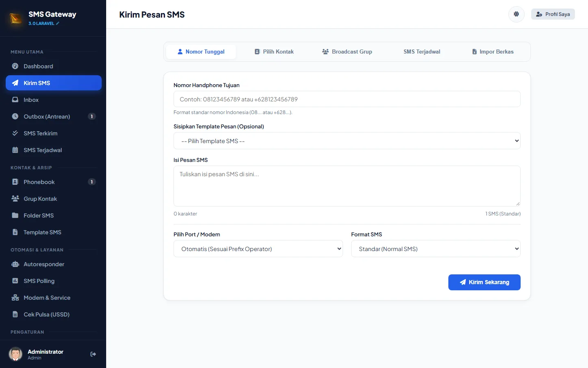Click the Outbox badge showing 1
Image resolution: width=588 pixels, height=368 pixels.
(x=92, y=117)
